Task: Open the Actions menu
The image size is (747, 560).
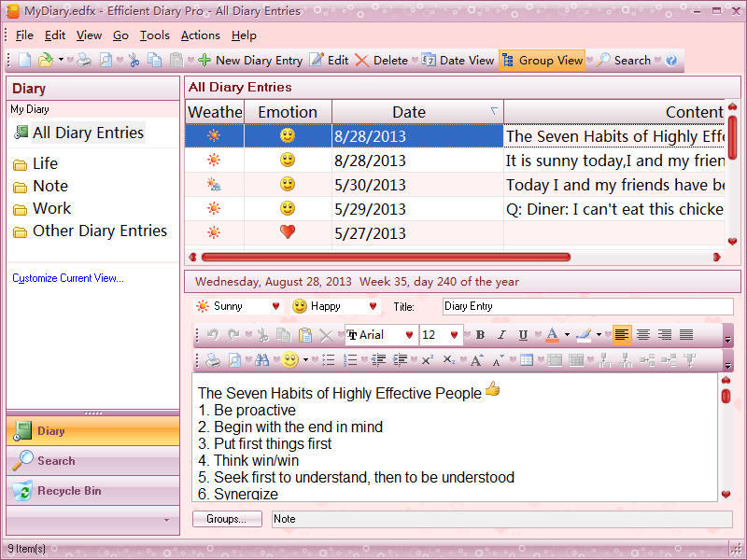Action: point(200,35)
